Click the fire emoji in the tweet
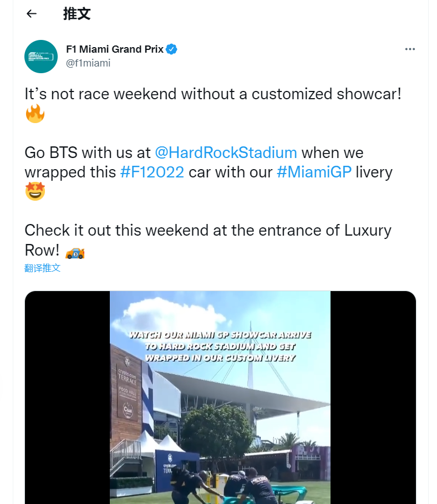Image resolution: width=437 pixels, height=504 pixels. 34,114
